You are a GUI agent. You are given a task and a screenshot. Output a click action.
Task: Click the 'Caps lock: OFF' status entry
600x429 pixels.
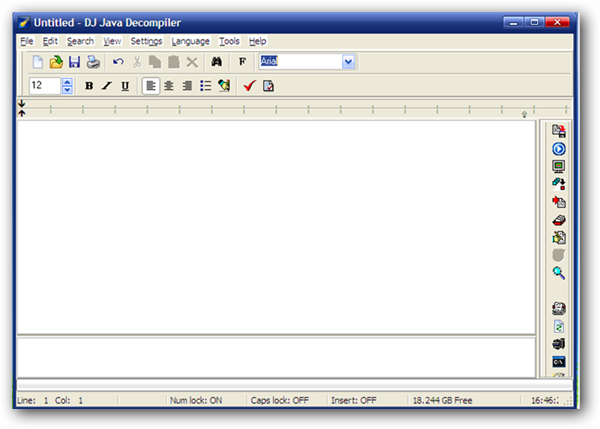(280, 400)
